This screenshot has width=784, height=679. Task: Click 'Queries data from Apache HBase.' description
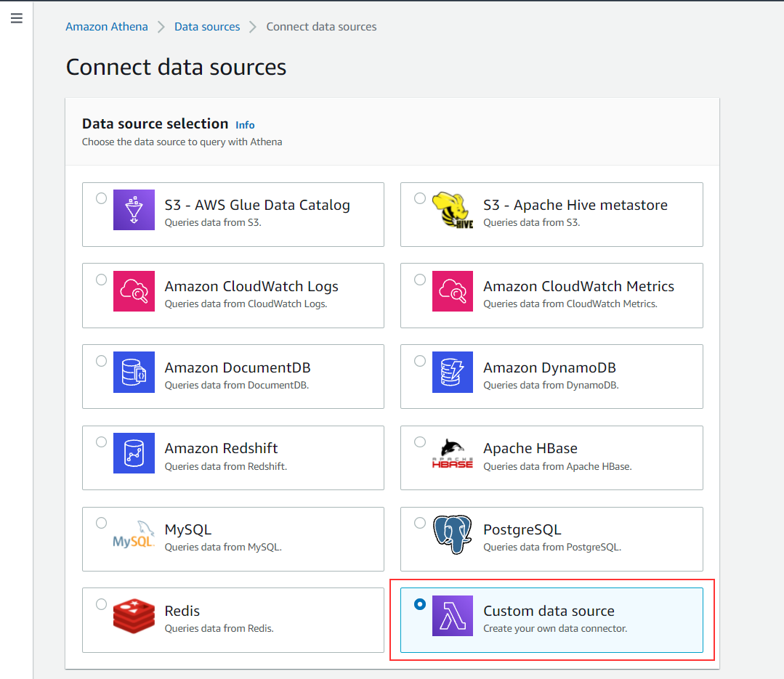point(557,466)
